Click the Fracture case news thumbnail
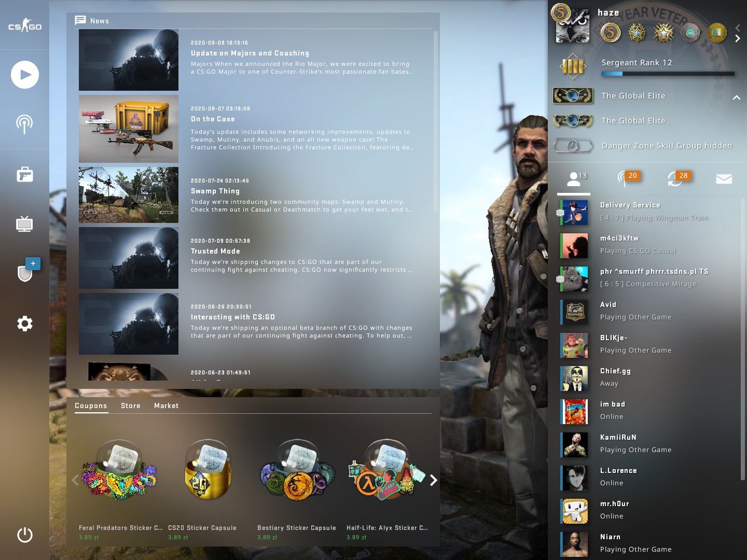 coord(129,129)
